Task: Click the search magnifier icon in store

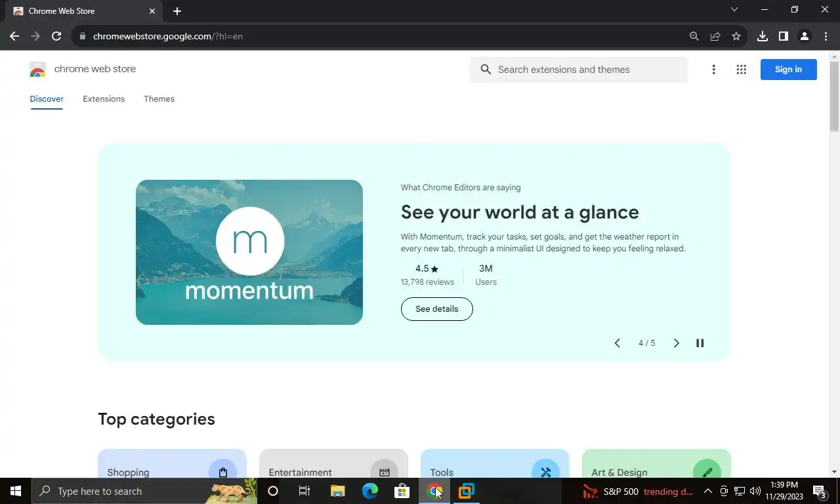Action: pyautogui.click(x=486, y=70)
